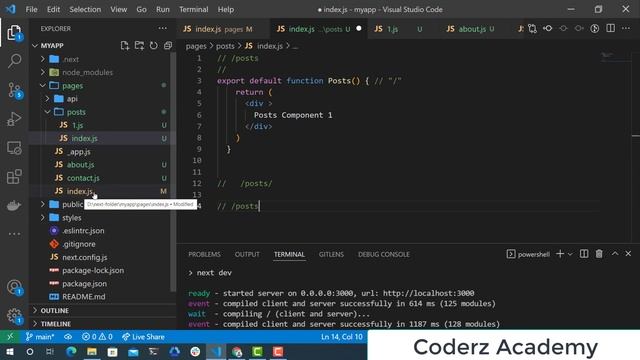Image resolution: width=640 pixels, height=360 pixels.
Task: Open the Explorer view in activity bar
Action: 14,33
